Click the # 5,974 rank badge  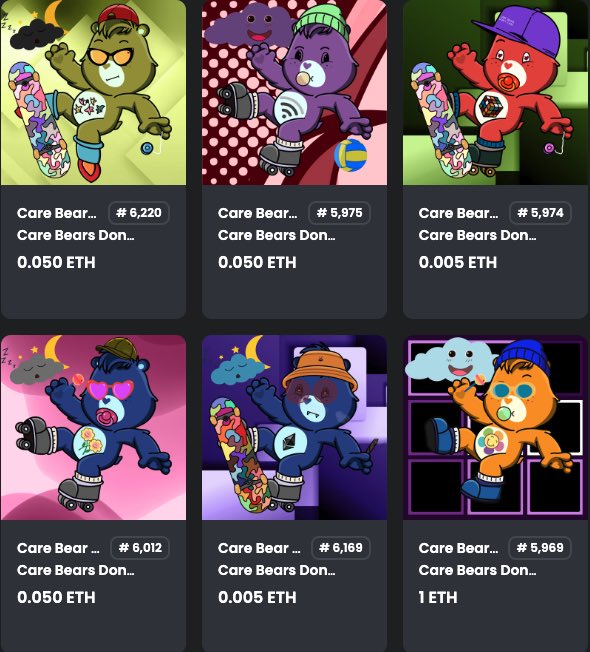540,213
